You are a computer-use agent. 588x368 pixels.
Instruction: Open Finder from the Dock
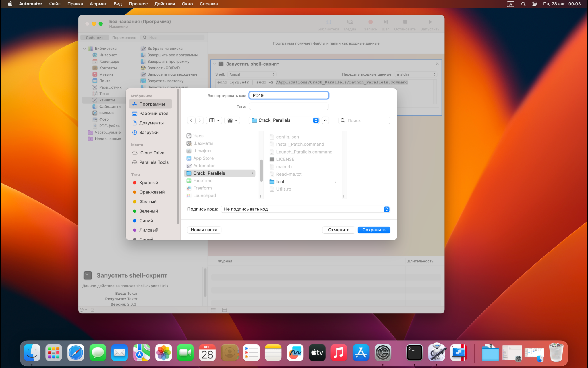click(x=32, y=352)
